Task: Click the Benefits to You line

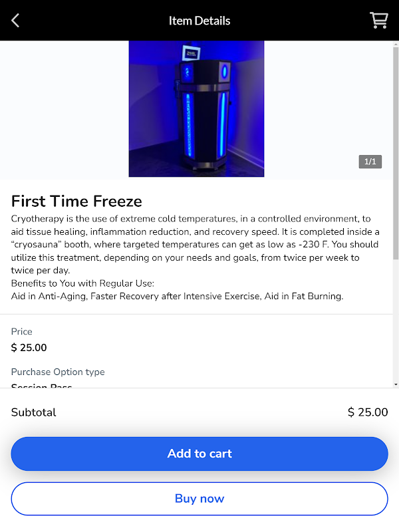Action: point(82,283)
